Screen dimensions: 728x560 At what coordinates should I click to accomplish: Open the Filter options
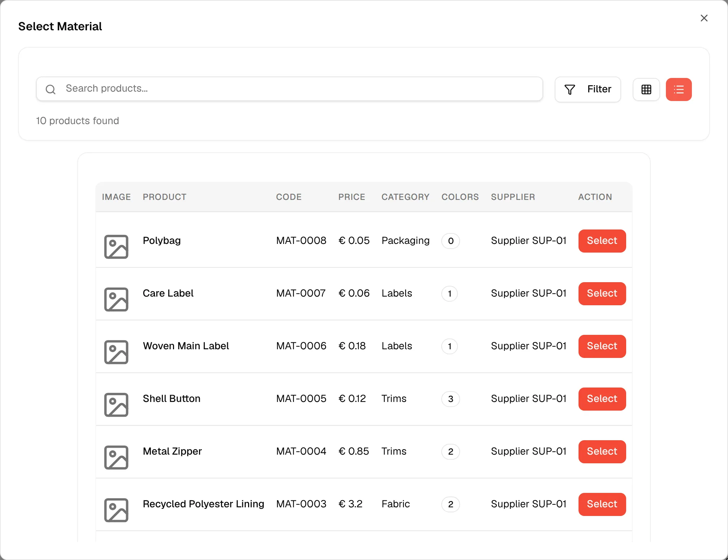tap(588, 89)
